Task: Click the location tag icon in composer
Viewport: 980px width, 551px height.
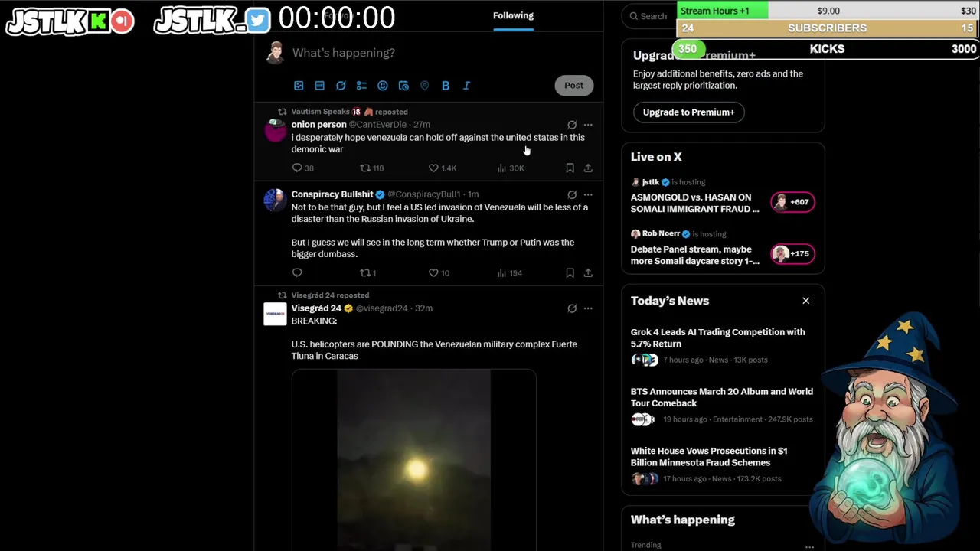Action: (424, 86)
